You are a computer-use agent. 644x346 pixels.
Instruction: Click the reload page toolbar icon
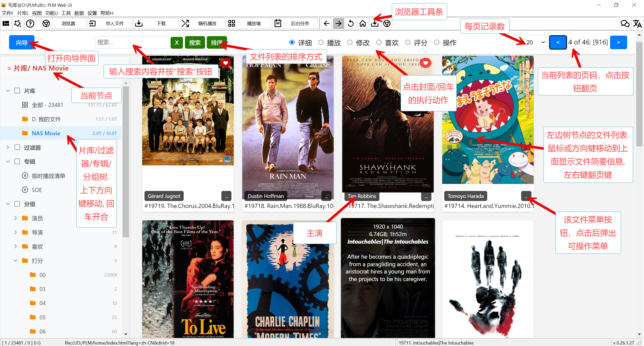pos(351,24)
